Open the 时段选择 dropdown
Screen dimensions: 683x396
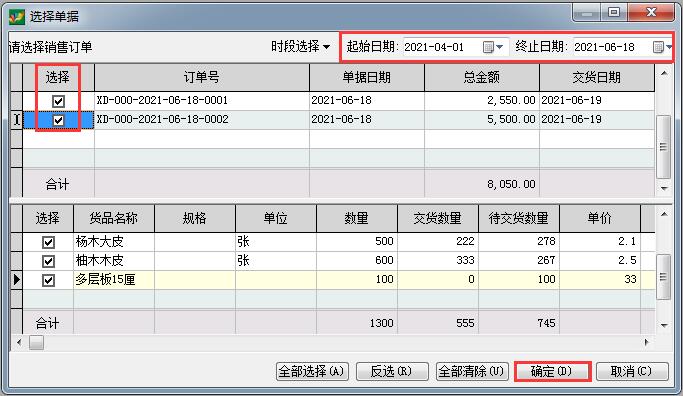pos(301,46)
